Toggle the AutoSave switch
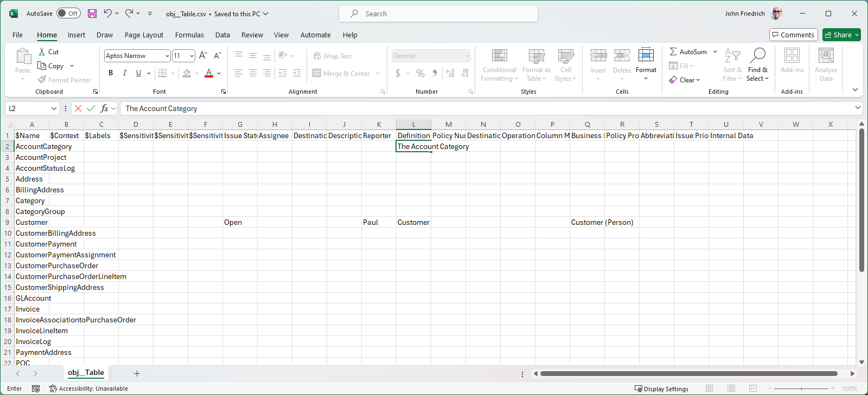The width and height of the screenshot is (868, 395). [x=68, y=14]
